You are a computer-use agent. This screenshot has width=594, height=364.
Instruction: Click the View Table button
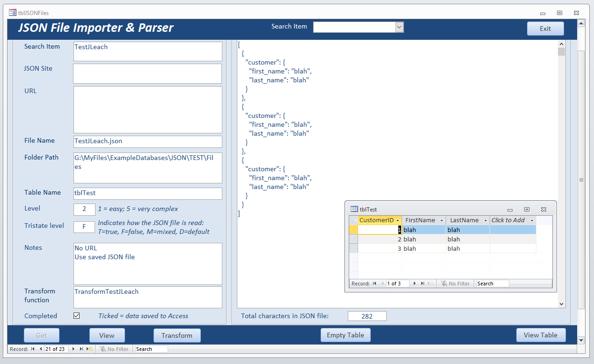541,335
